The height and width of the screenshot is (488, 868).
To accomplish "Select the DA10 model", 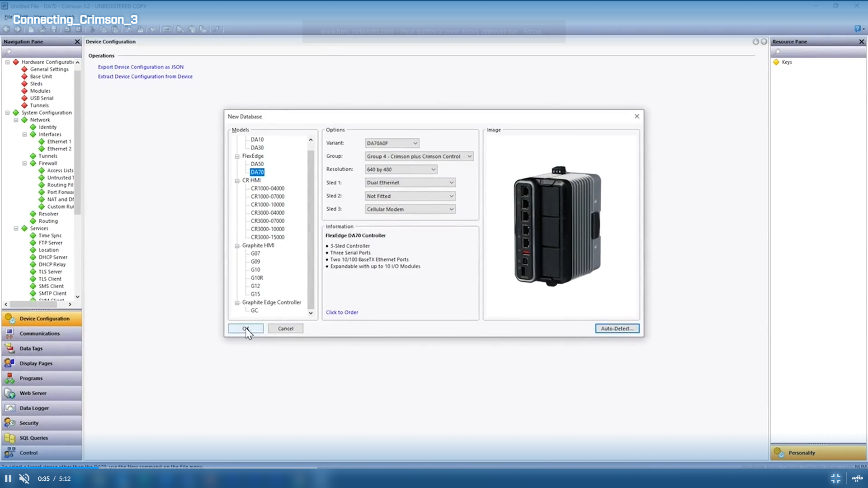I will [x=257, y=140].
